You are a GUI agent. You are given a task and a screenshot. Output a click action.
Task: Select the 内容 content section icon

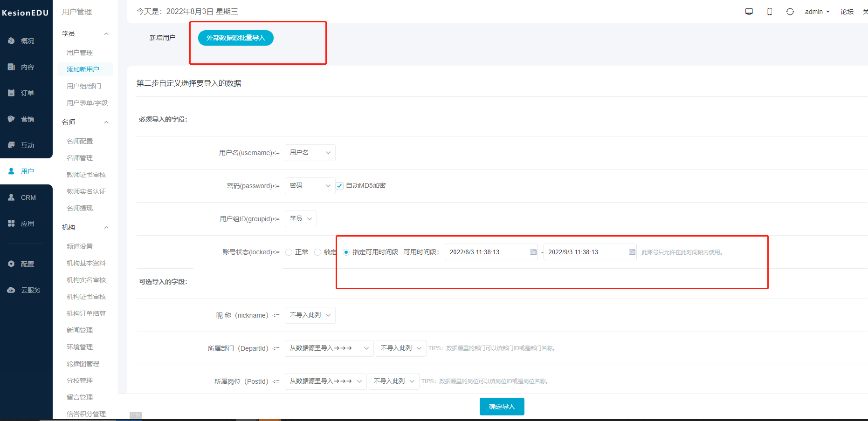click(x=11, y=67)
